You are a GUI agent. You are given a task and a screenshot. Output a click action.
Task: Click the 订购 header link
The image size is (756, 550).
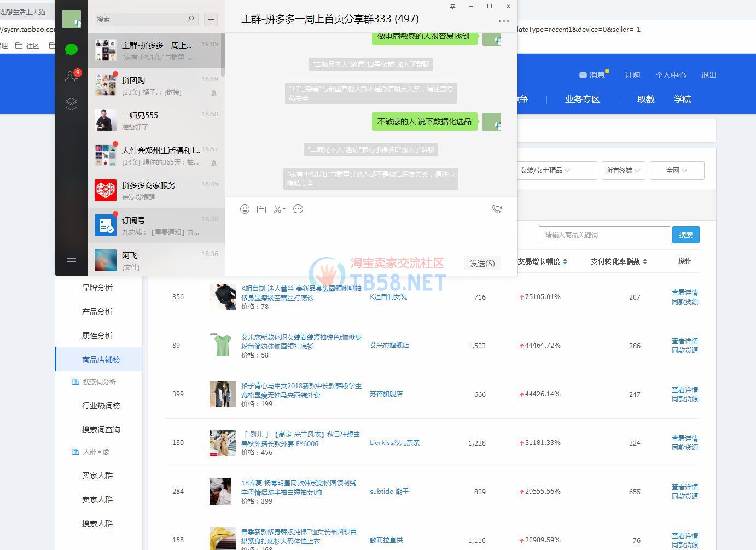[x=632, y=75]
